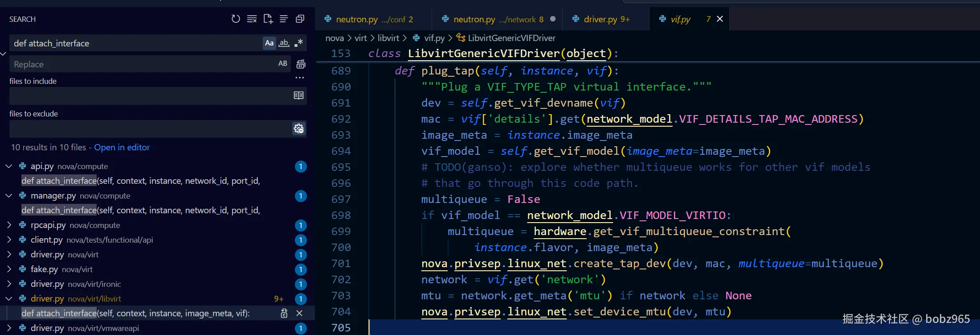Open results in editor link
This screenshot has width=980, height=335.
point(122,147)
